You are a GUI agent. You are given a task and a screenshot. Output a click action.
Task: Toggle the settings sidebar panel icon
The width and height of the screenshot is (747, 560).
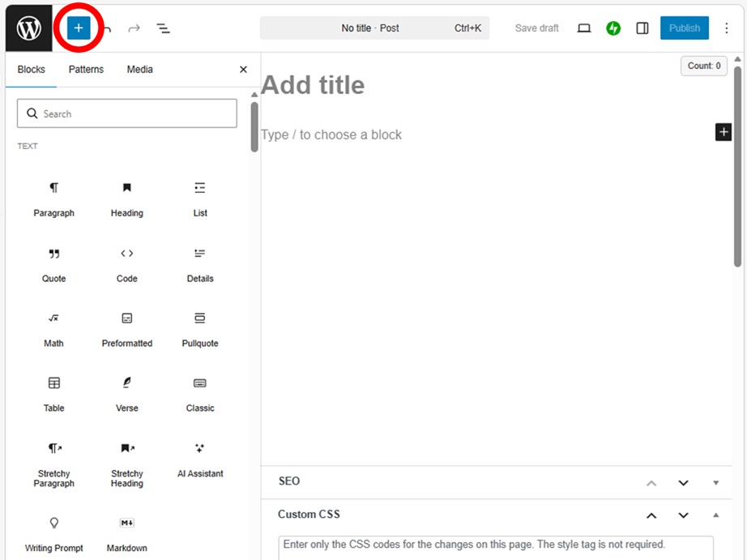(x=642, y=28)
